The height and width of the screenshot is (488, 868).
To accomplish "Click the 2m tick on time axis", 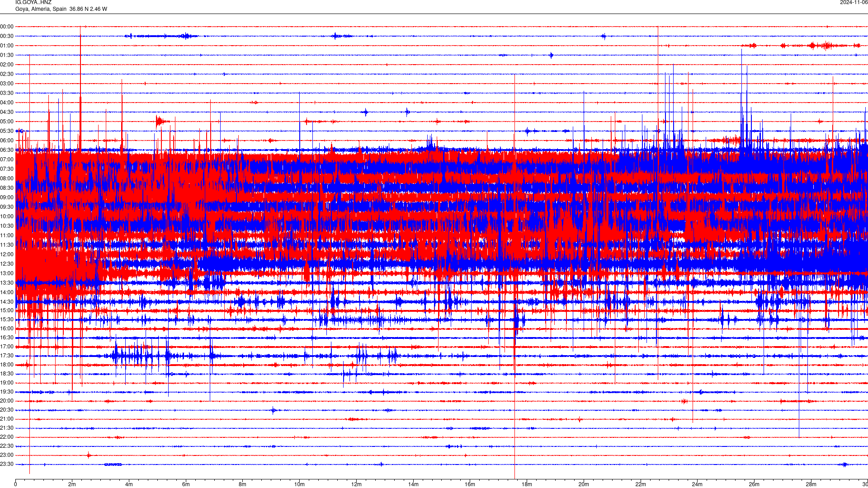I will pyautogui.click(x=72, y=484).
